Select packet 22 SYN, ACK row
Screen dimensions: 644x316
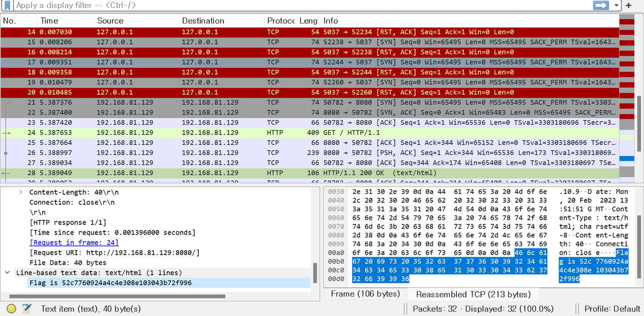pos(309,113)
